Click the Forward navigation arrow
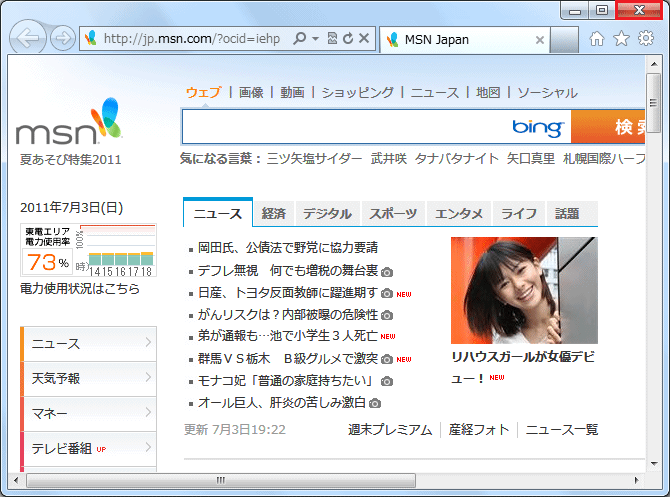 62,39
